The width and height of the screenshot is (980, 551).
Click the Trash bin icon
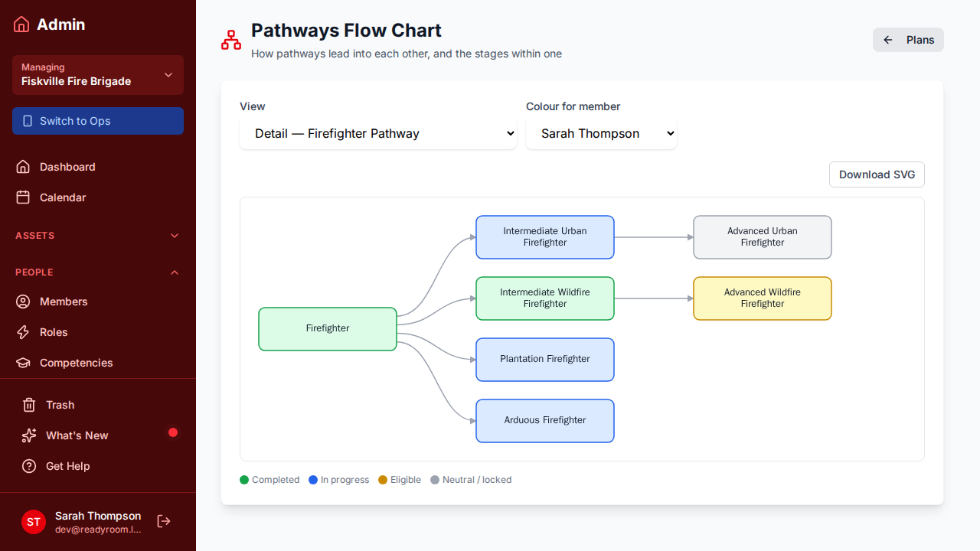click(29, 405)
